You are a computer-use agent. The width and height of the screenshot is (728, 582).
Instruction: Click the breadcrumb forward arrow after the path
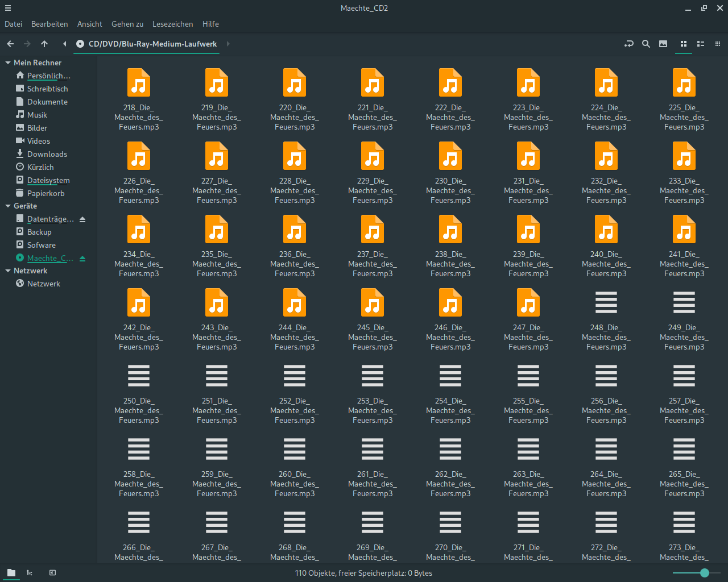(227, 43)
